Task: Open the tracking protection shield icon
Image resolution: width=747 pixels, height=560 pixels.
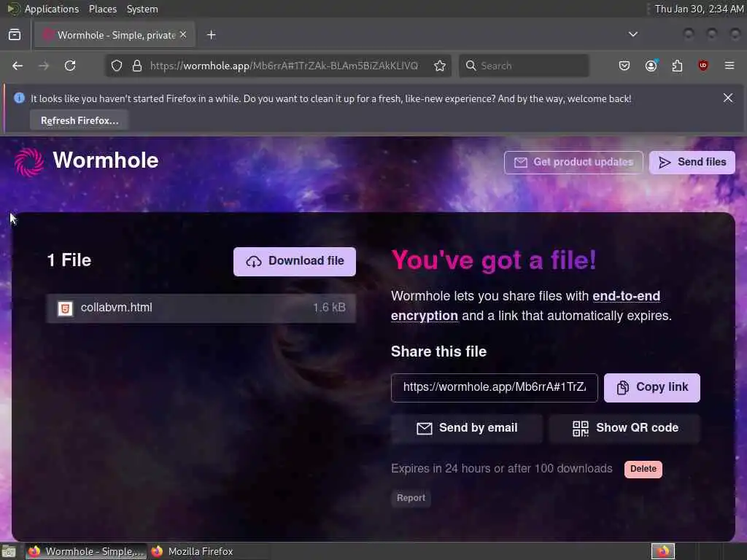Action: [x=117, y=66]
